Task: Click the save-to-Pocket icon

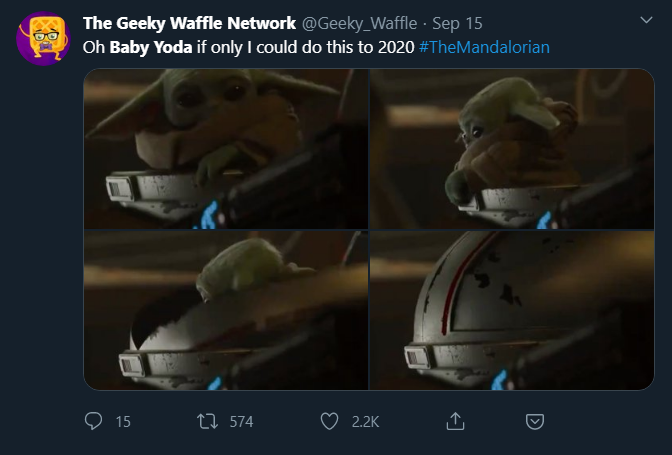Action: coord(535,421)
